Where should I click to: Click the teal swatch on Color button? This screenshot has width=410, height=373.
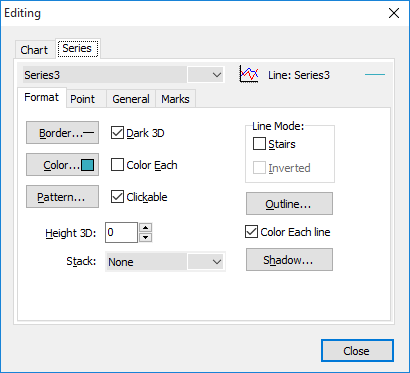(88, 165)
